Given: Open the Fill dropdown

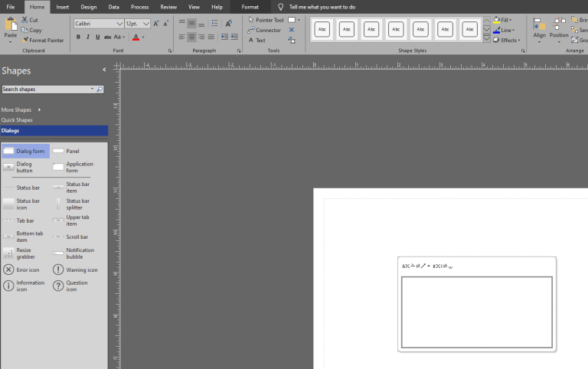Looking at the screenshot, I should pyautogui.click(x=502, y=20).
